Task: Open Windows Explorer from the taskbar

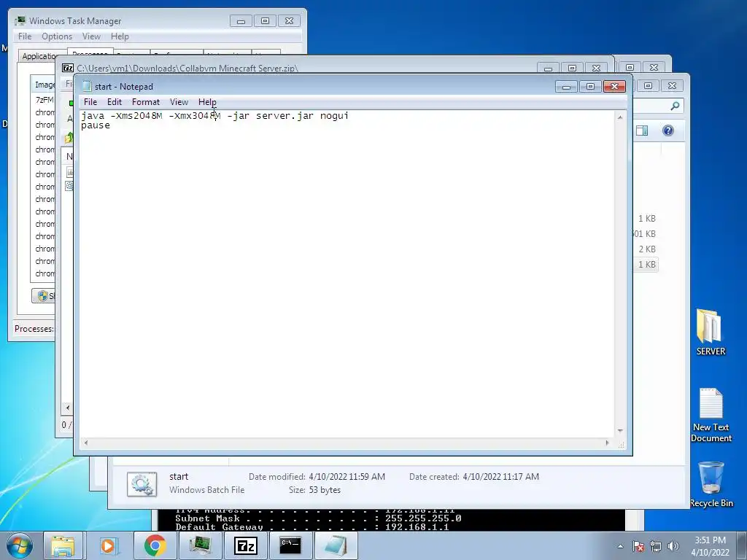Action: (63, 545)
